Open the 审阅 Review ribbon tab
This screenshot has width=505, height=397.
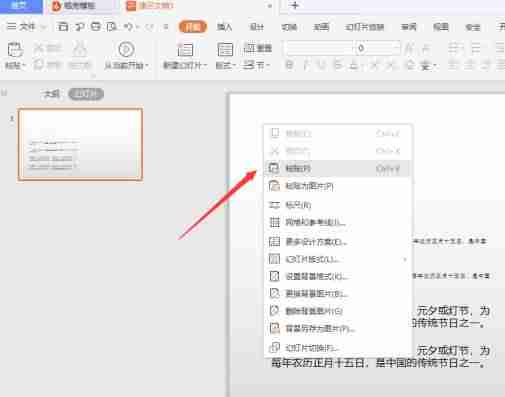pyautogui.click(x=409, y=27)
